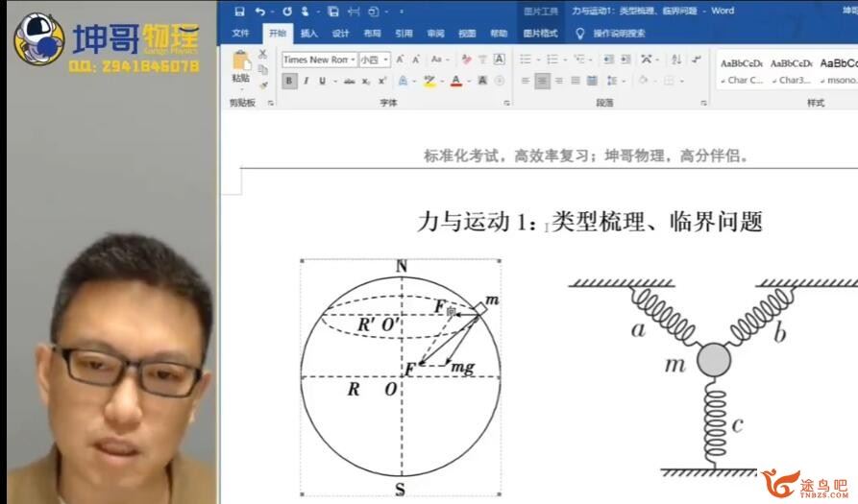Click the Increase Indent icon
Screen dimensions: 858x504
pos(625,59)
